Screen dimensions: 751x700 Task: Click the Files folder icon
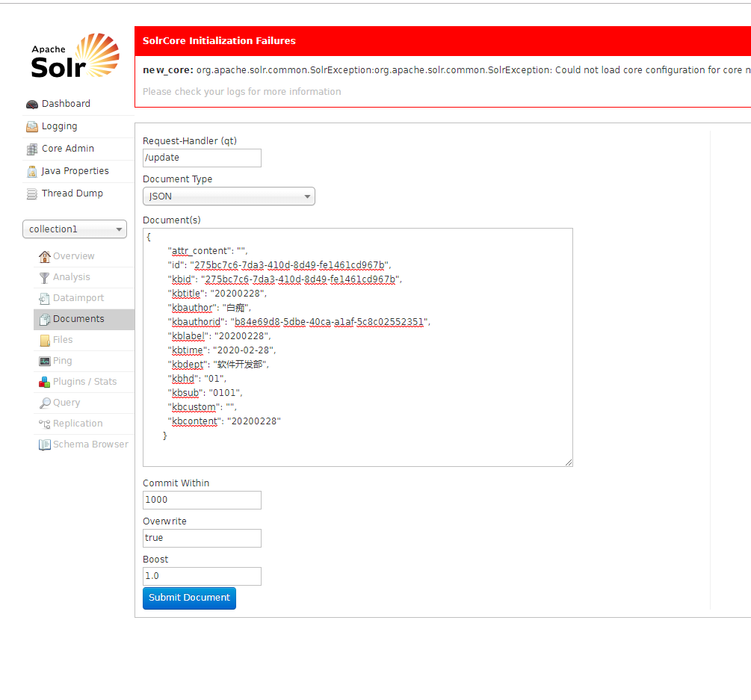click(x=45, y=341)
